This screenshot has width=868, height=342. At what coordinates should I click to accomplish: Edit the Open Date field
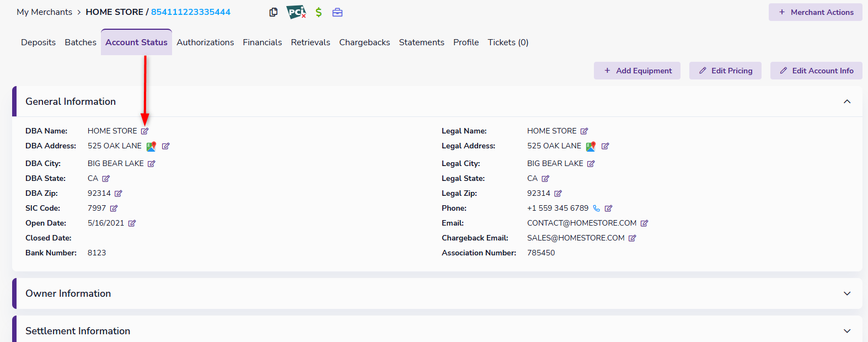point(132,223)
